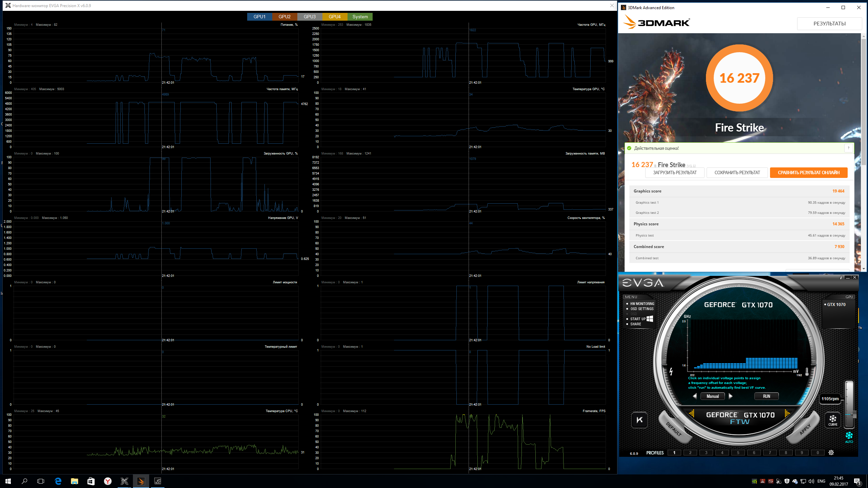Open HW MONITORING from EVGA menu

click(642, 304)
